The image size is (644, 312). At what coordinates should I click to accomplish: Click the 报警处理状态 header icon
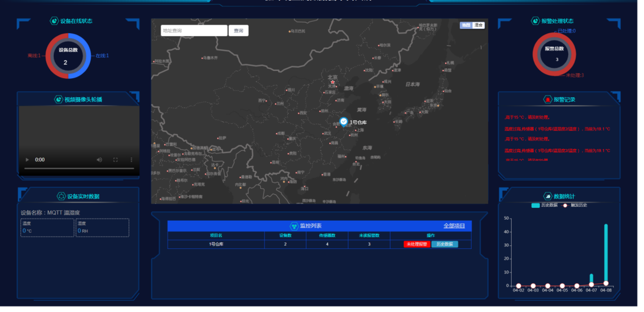535,21
